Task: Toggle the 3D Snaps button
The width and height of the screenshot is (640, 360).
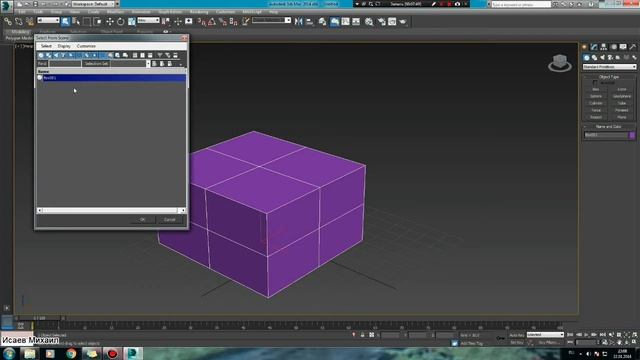Action: (202, 21)
